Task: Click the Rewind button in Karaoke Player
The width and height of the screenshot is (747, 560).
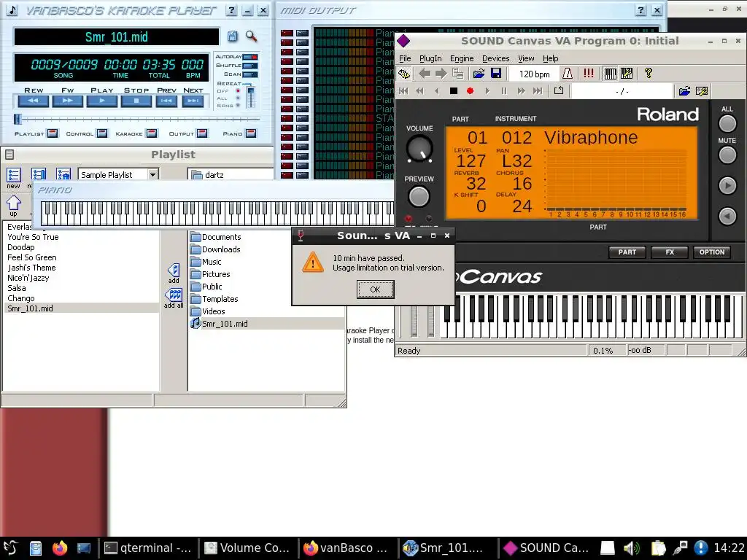Action: coord(34,101)
